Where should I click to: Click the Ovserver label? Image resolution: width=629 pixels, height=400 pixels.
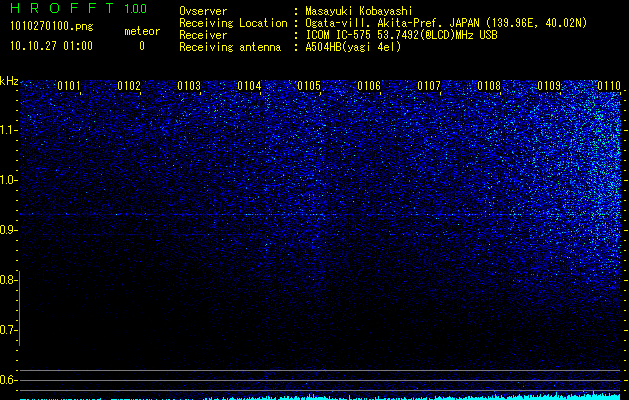203,11
